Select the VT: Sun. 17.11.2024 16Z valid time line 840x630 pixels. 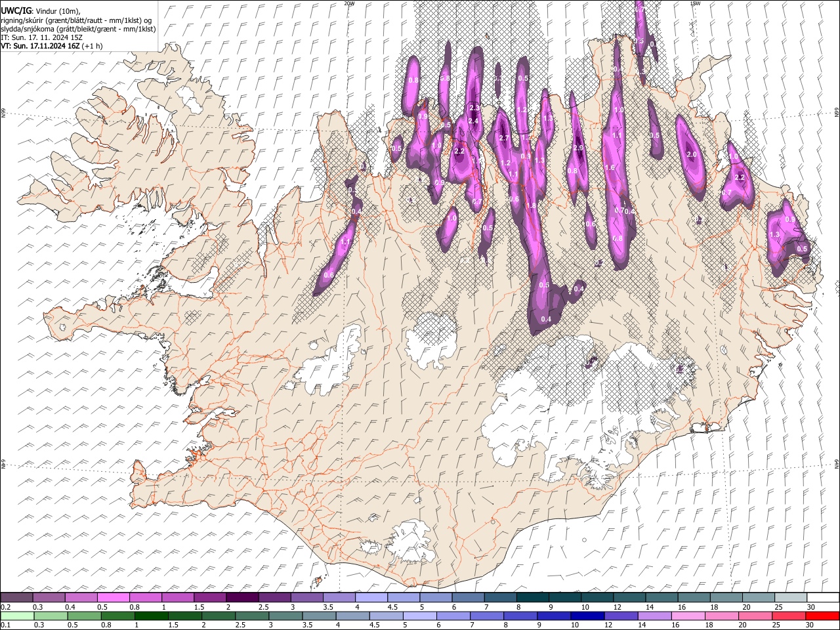coord(51,47)
